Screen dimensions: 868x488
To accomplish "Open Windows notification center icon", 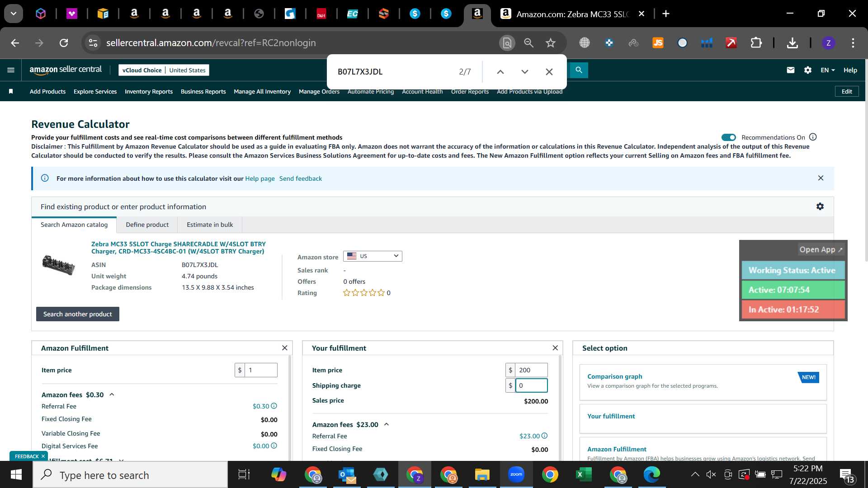I will (x=847, y=475).
